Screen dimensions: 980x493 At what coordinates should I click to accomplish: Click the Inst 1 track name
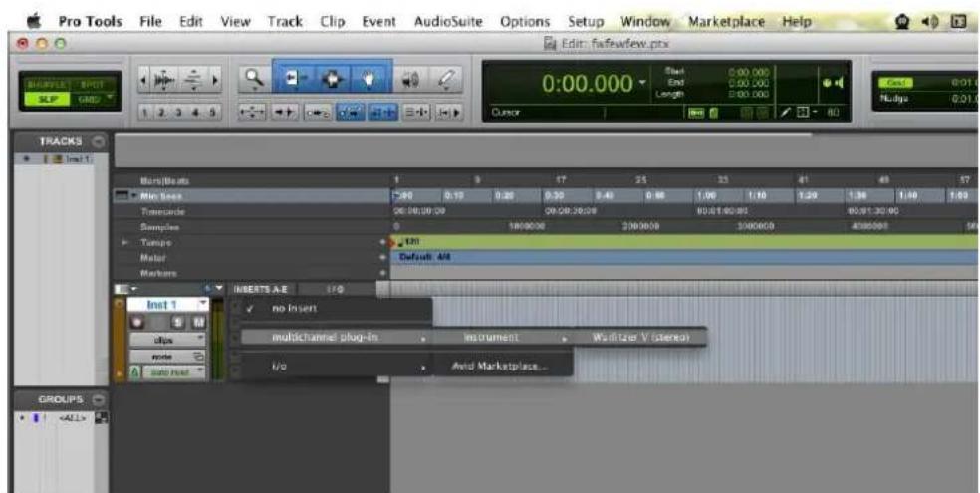tap(162, 305)
